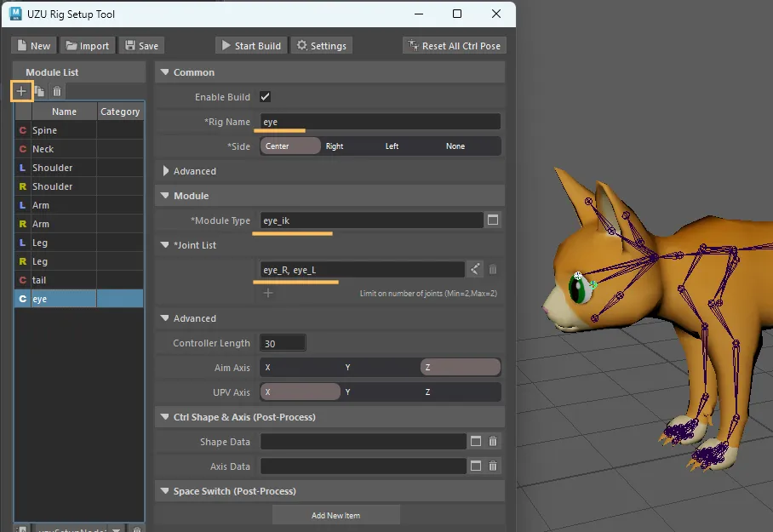Click the C side icon of Spine row
Viewport: 773px width, 532px height.
pyautogui.click(x=23, y=130)
